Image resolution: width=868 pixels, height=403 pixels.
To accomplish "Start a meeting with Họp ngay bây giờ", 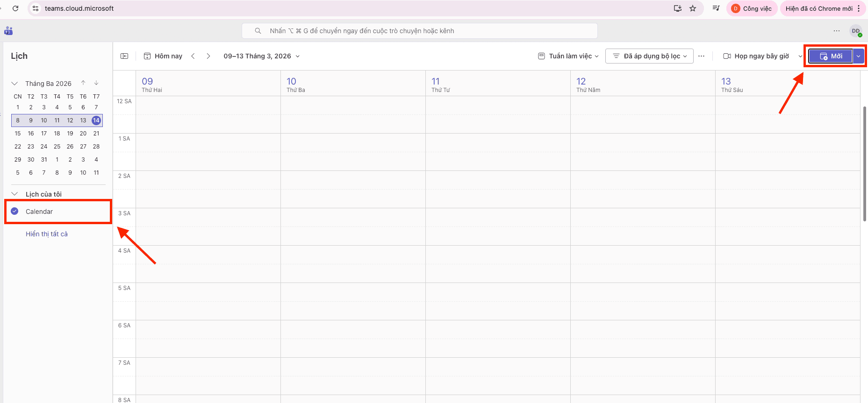I will click(x=756, y=56).
